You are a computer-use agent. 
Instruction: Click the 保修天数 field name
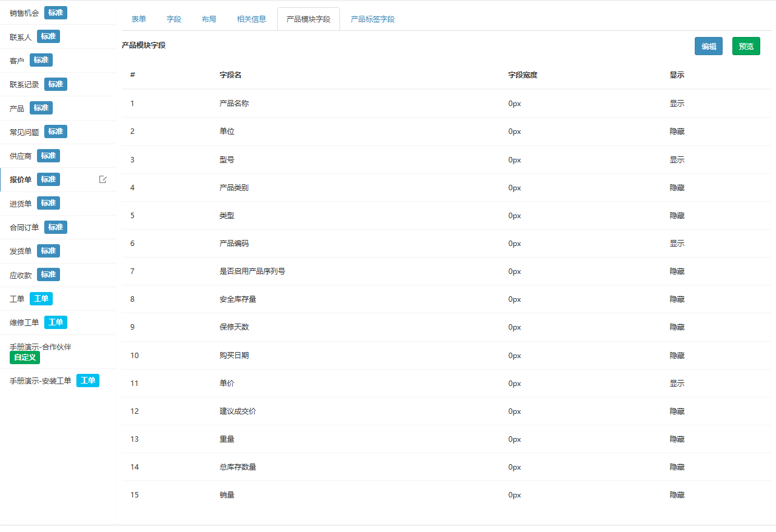234,327
